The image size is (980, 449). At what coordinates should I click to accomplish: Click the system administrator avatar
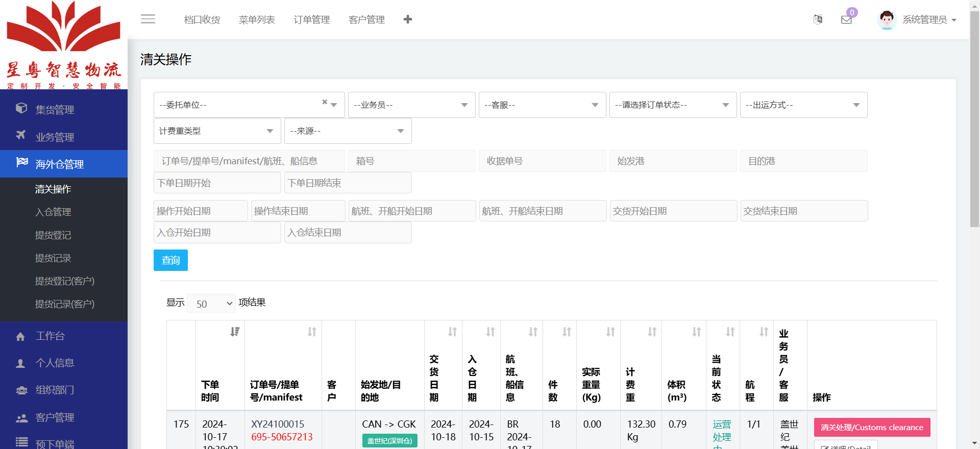[887, 20]
